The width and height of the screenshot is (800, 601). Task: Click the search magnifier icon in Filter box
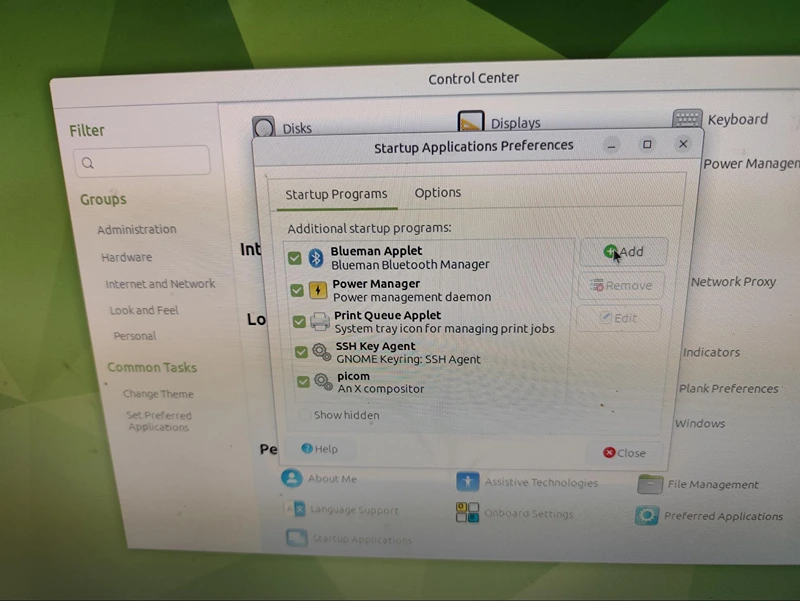tap(88, 163)
